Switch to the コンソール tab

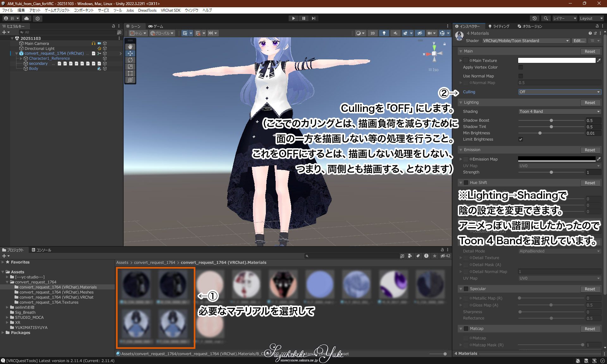[41, 250]
